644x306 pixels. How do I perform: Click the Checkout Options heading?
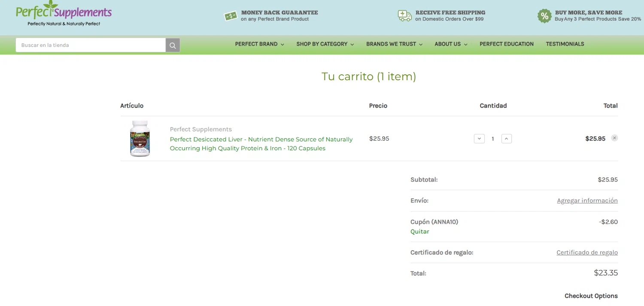click(x=591, y=296)
